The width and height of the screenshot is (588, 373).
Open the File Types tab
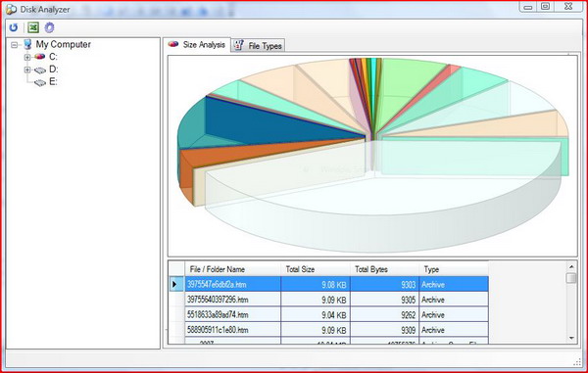pyautogui.click(x=258, y=46)
